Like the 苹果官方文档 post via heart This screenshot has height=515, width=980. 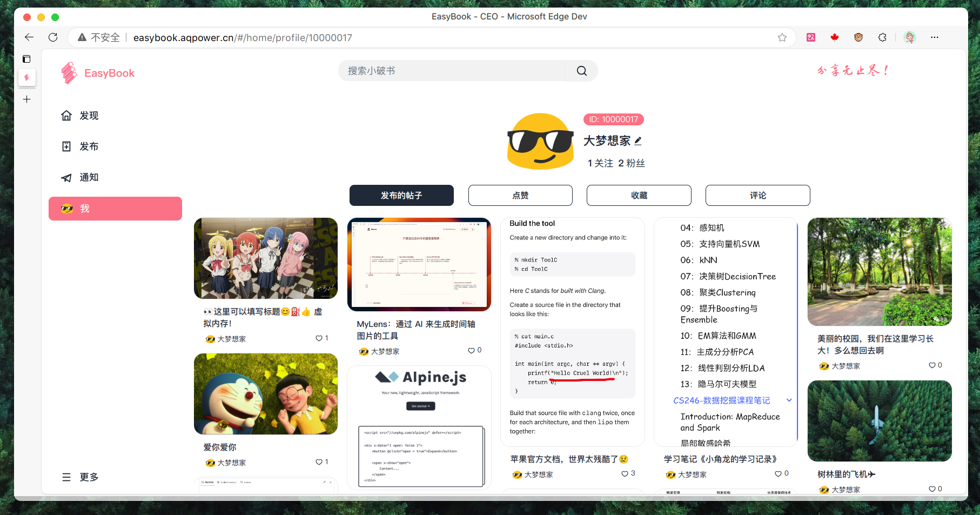coord(625,474)
